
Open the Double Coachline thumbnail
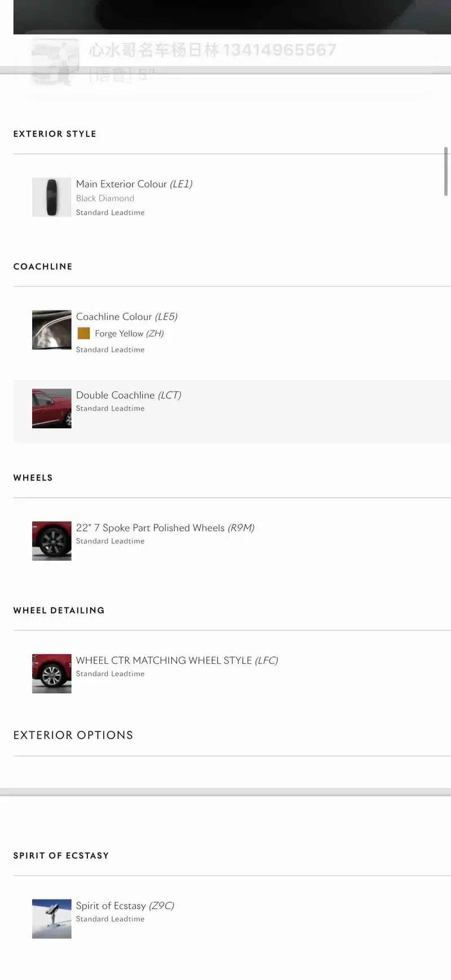[51, 409]
